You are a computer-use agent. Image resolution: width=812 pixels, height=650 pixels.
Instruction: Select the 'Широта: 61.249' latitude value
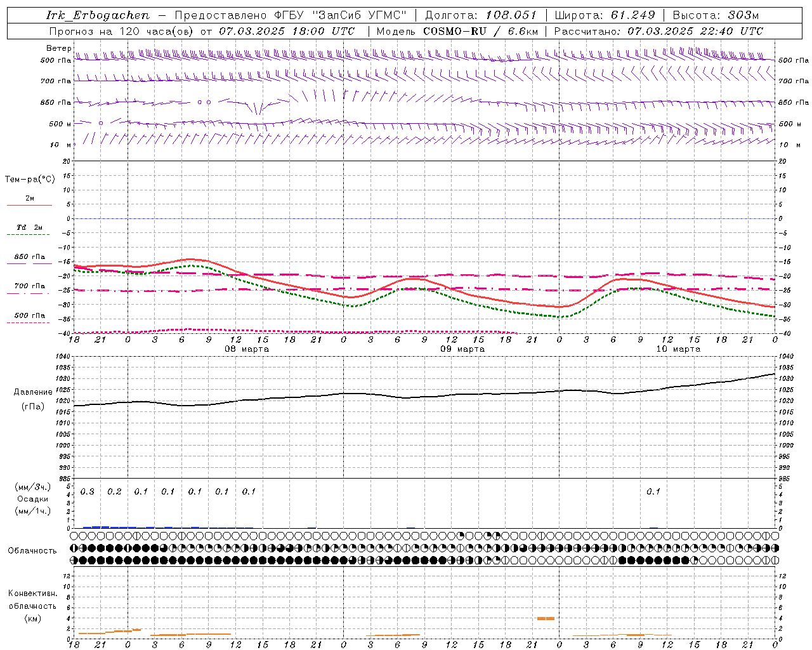point(605,15)
